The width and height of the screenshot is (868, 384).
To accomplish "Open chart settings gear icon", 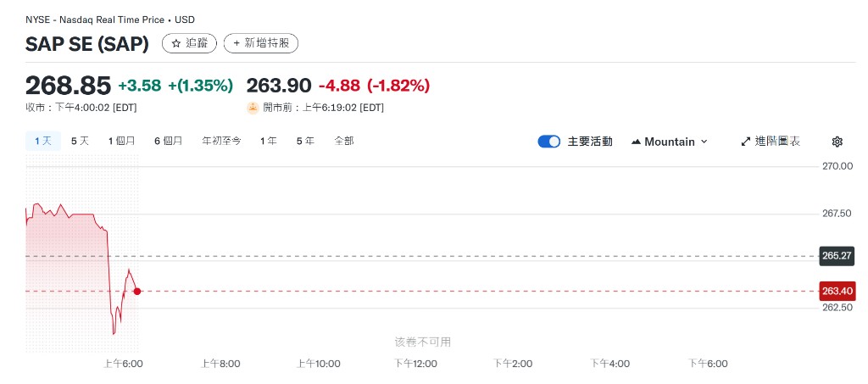I will point(837,142).
